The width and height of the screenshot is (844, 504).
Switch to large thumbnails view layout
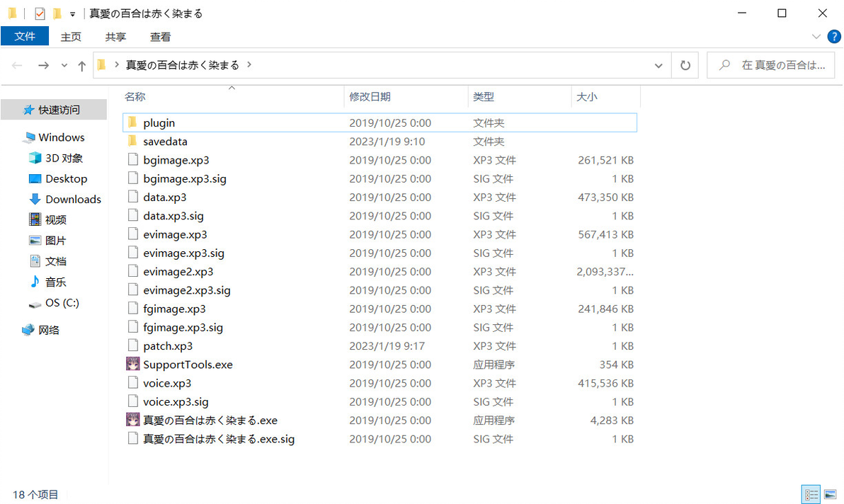[830, 494]
